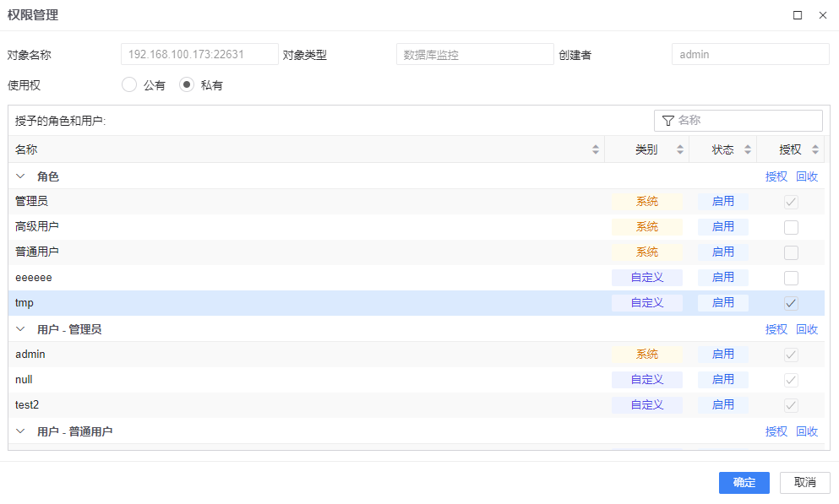Close the 权限管理 dialog

[x=823, y=15]
